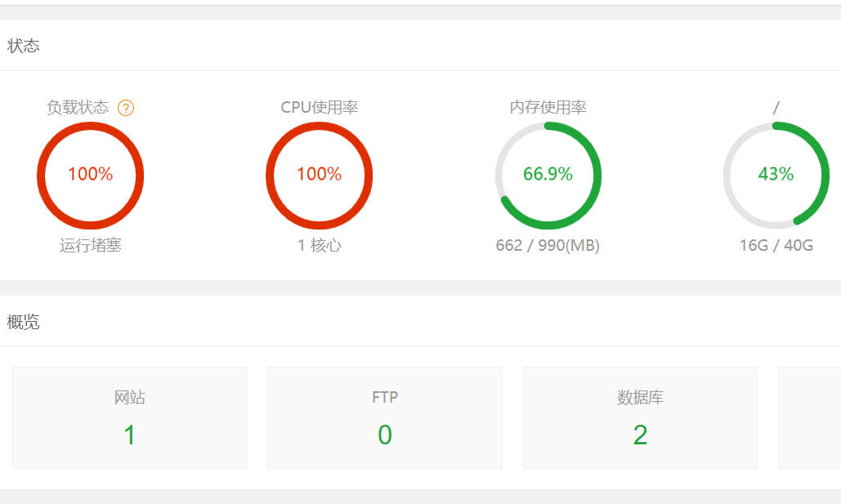Image resolution: width=841 pixels, height=504 pixels.
Task: Click the CPU使用率 label
Action: 319,107
